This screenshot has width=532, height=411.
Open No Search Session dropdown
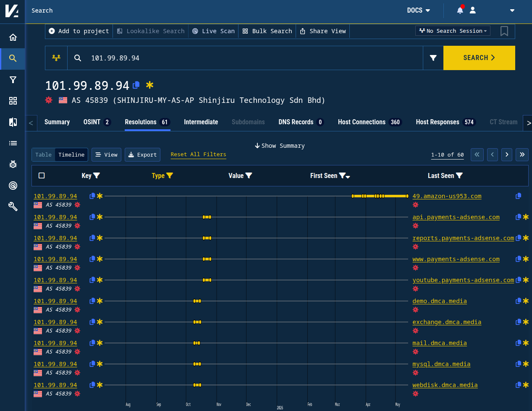click(x=453, y=31)
